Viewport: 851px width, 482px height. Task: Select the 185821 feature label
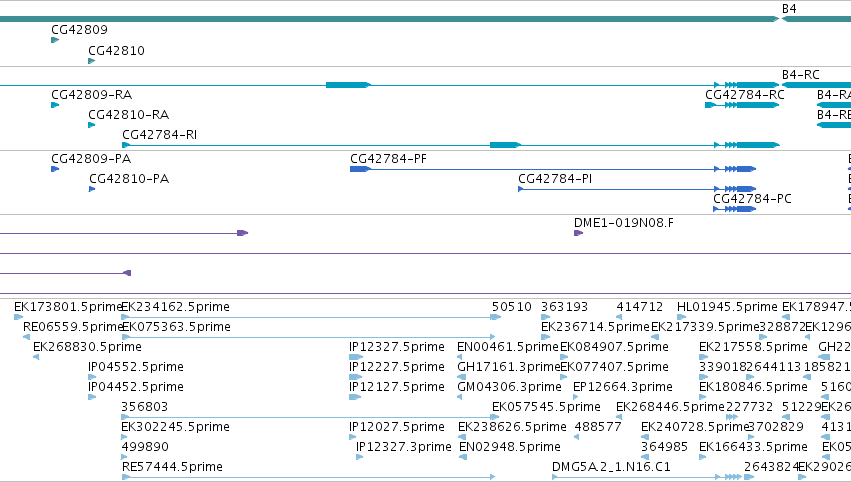[827, 367]
